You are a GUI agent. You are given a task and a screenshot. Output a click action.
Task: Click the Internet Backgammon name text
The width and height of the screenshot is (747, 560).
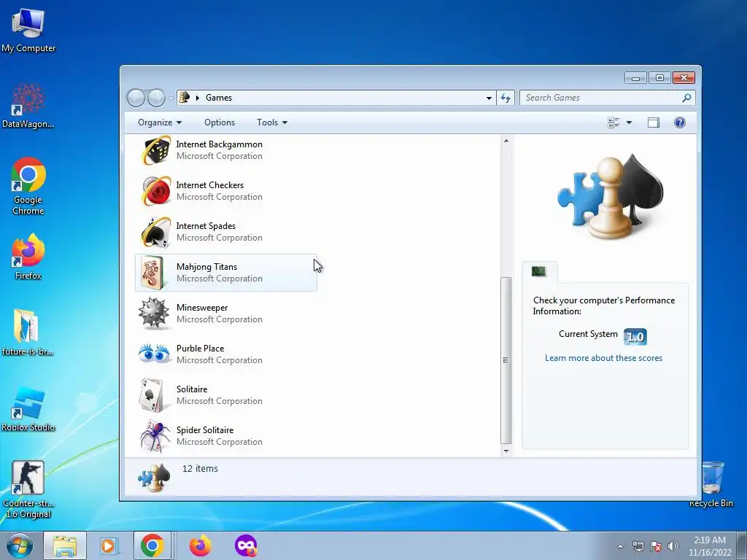pos(219,144)
